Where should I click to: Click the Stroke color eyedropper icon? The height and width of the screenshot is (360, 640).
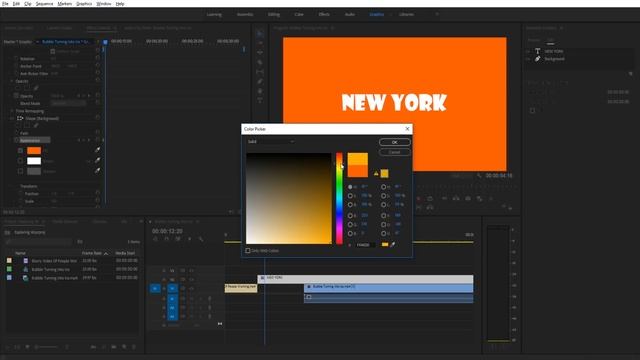coord(97,160)
